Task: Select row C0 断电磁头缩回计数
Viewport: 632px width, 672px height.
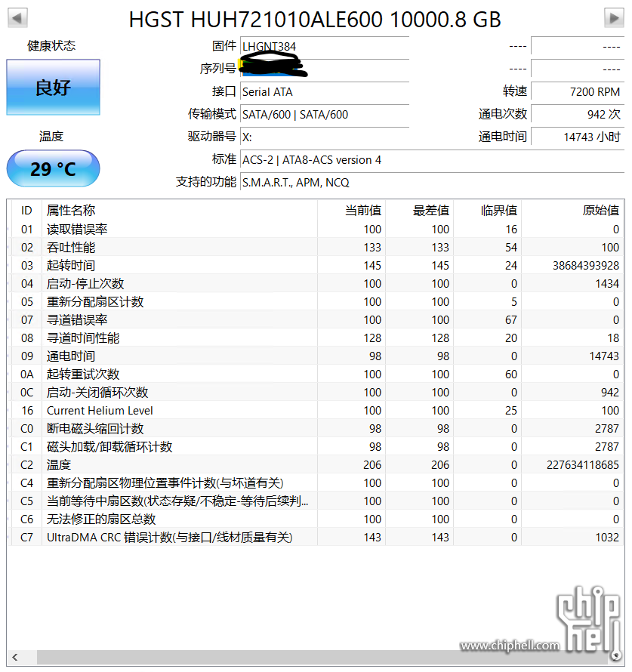Action: coord(316,429)
